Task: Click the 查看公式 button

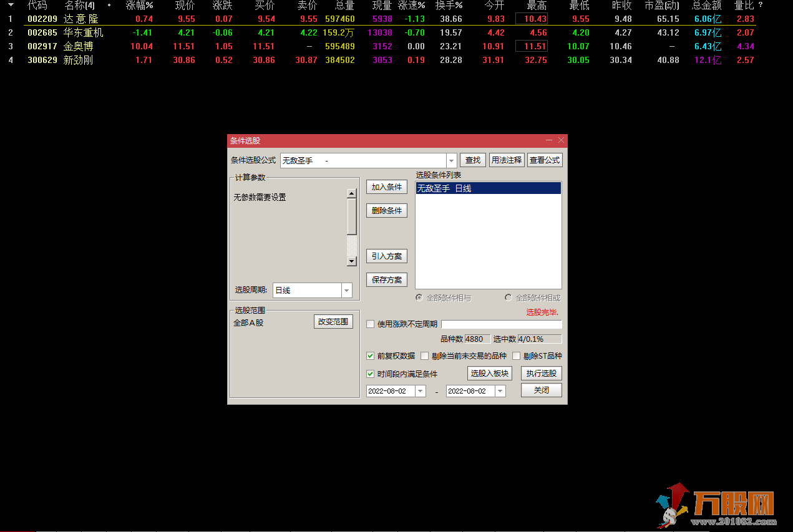Action: tap(545, 160)
